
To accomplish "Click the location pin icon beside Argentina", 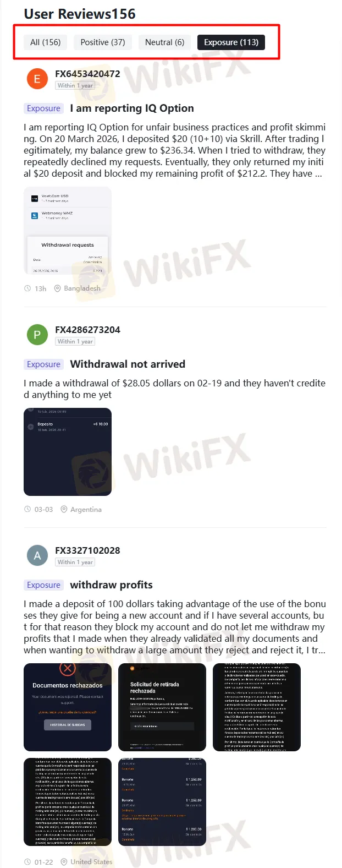I will 64,509.
